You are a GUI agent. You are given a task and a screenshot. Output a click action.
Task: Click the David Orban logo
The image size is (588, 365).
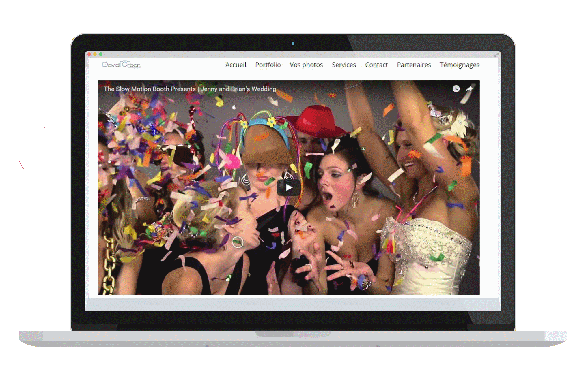(x=121, y=65)
